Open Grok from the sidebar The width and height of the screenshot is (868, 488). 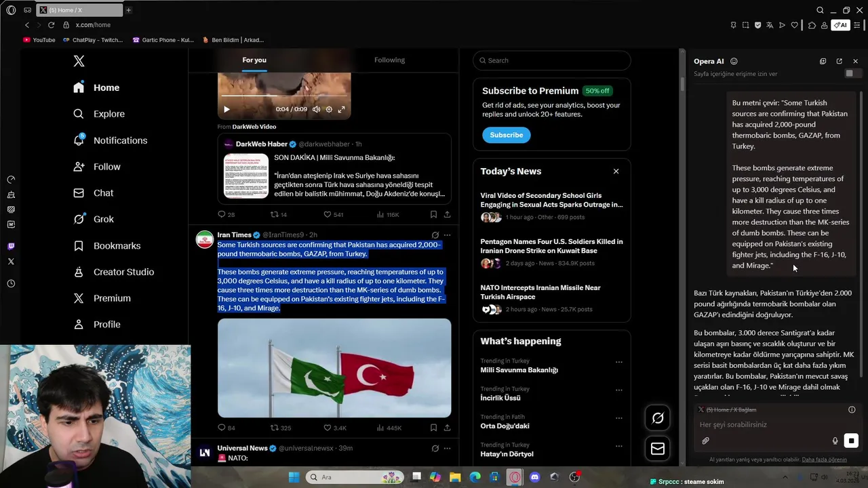point(94,219)
